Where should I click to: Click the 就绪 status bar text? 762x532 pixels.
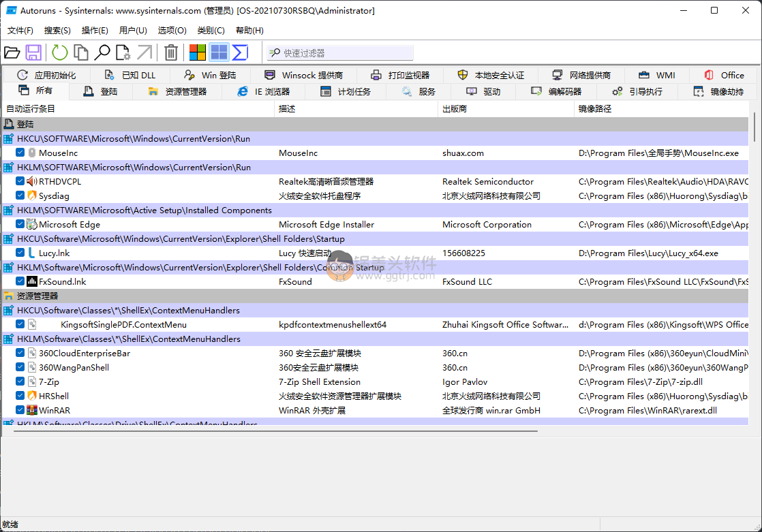click(x=10, y=525)
